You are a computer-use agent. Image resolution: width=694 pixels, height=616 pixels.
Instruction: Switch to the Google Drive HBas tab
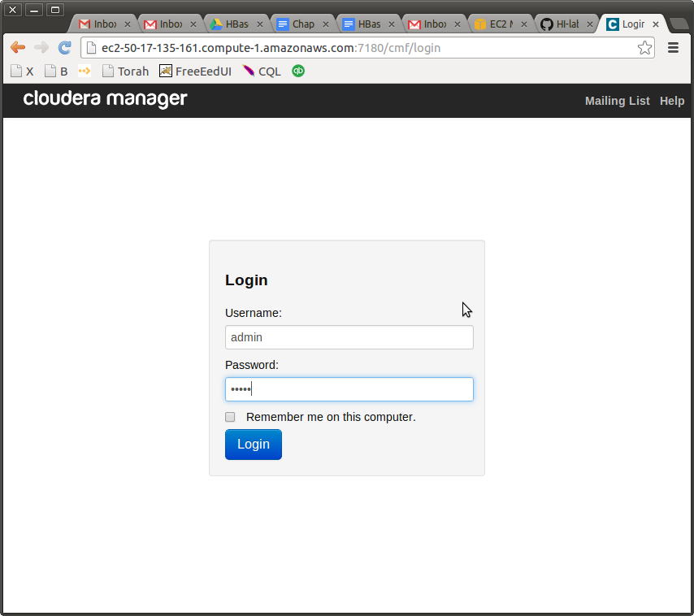click(x=235, y=24)
